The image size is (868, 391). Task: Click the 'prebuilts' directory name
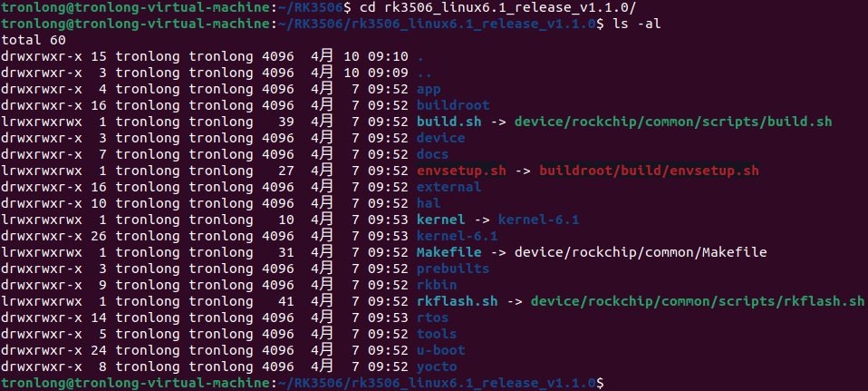click(453, 269)
